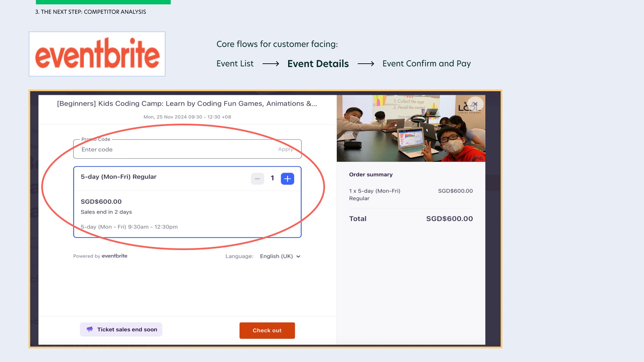The height and width of the screenshot is (362, 644).
Task: Click the Check out button
Action: tap(267, 330)
